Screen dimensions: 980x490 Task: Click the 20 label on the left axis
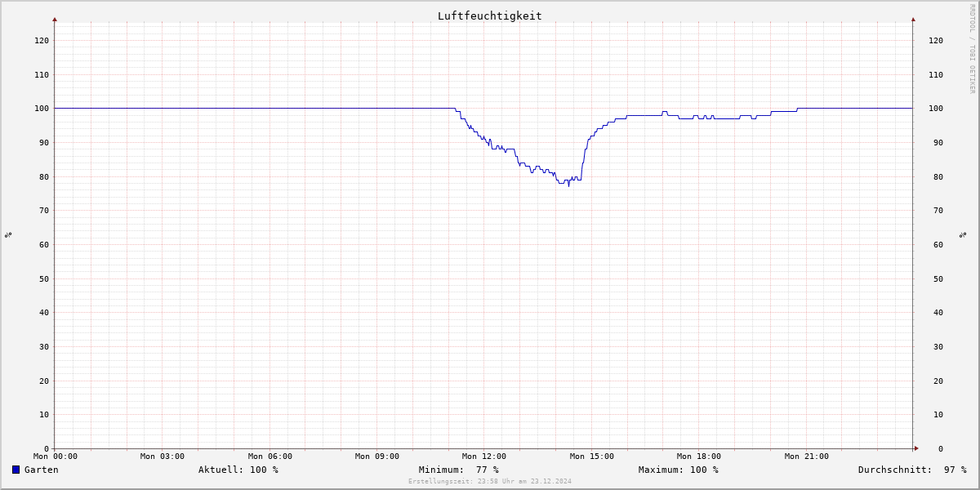(x=44, y=381)
